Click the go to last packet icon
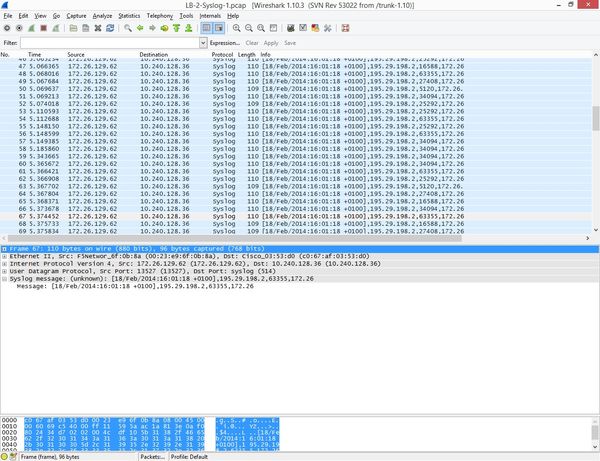 pyautogui.click(x=189, y=29)
